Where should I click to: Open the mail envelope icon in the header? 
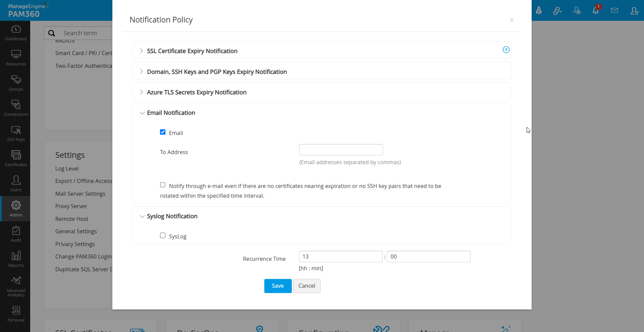coord(614,10)
